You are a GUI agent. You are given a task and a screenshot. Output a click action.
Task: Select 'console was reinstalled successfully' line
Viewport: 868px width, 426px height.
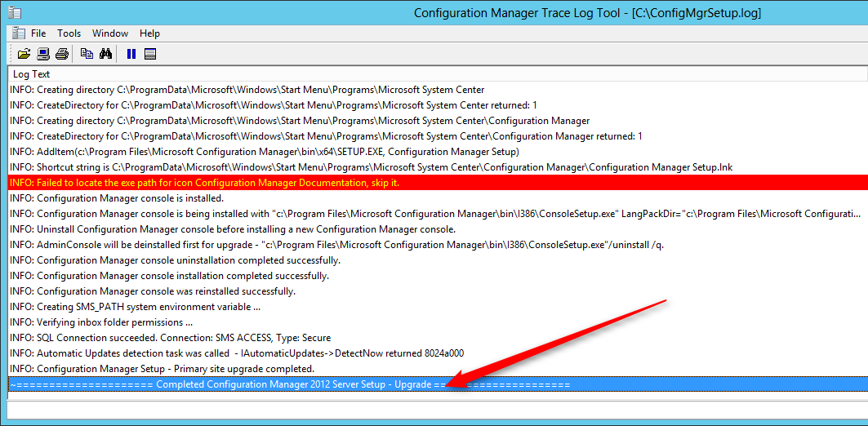click(438, 291)
